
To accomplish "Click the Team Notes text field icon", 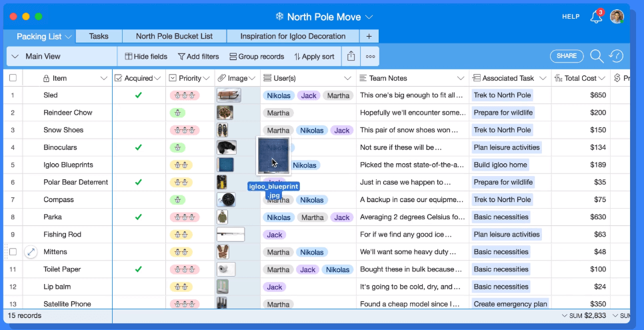I will [363, 78].
